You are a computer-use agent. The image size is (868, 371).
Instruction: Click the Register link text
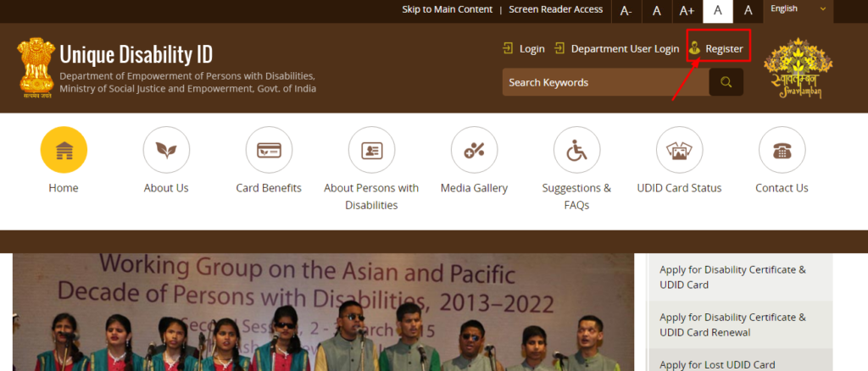coord(724,48)
